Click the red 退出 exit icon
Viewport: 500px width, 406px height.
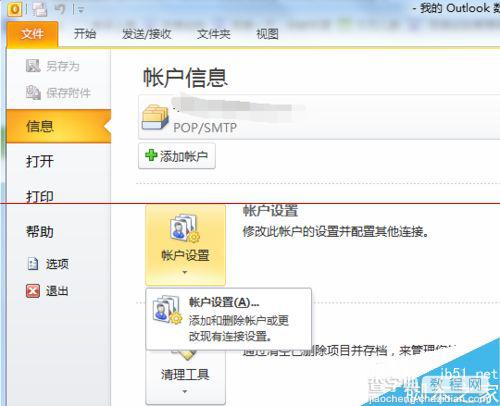pyautogui.click(x=33, y=291)
